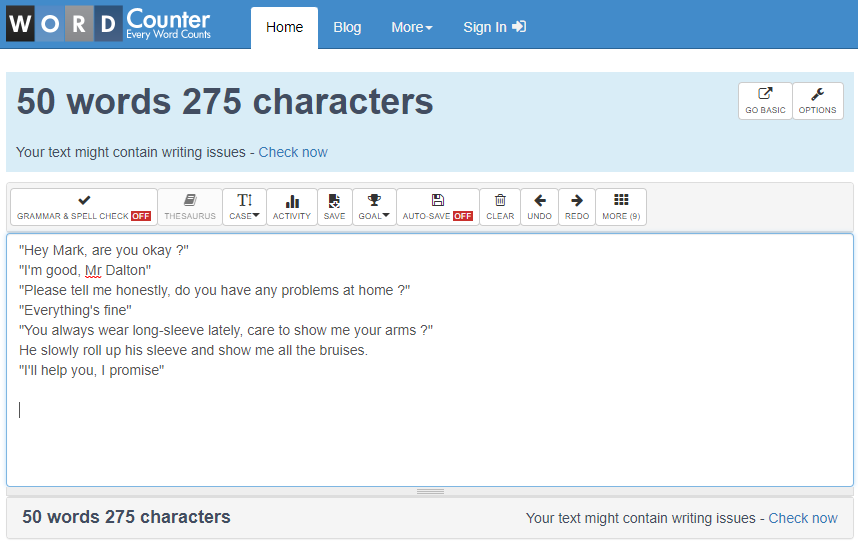This screenshot has width=858, height=543.
Task: Click the sentence about the bruises
Action: coord(193,350)
